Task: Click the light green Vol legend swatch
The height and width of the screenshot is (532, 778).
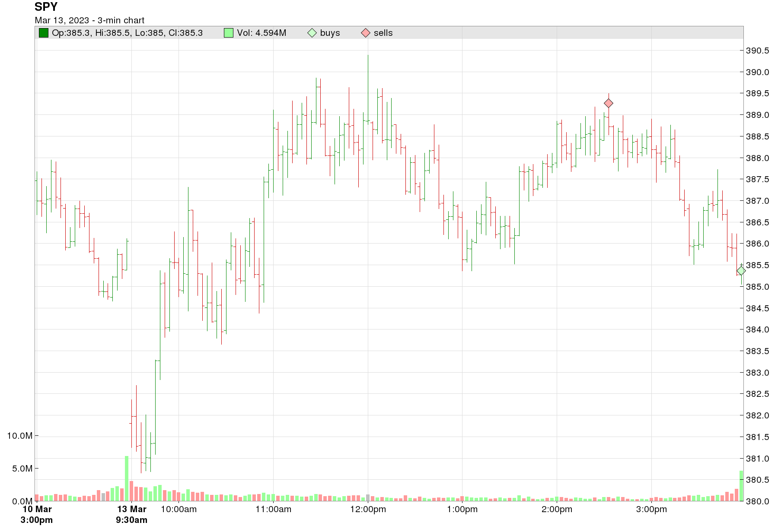Action: pos(229,33)
